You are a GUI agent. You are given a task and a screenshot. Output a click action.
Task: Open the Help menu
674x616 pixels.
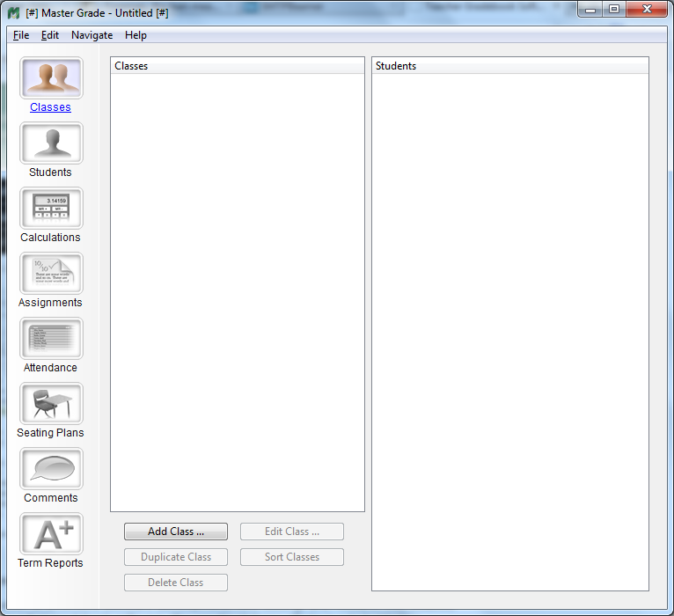(x=136, y=35)
